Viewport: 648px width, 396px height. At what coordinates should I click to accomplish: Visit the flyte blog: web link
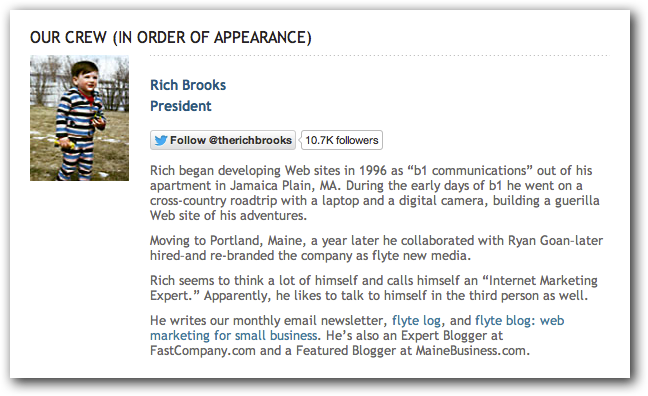click(x=519, y=320)
